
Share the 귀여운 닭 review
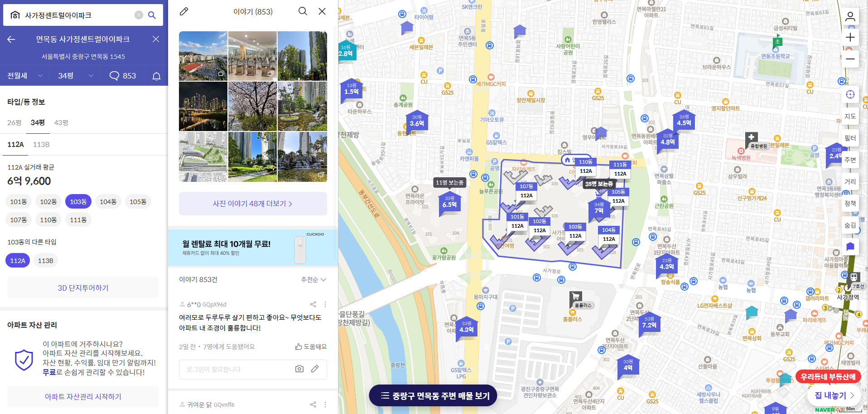313,404
